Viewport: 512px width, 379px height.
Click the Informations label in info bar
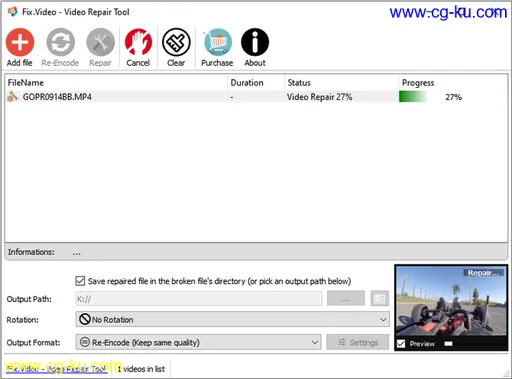[31, 252]
